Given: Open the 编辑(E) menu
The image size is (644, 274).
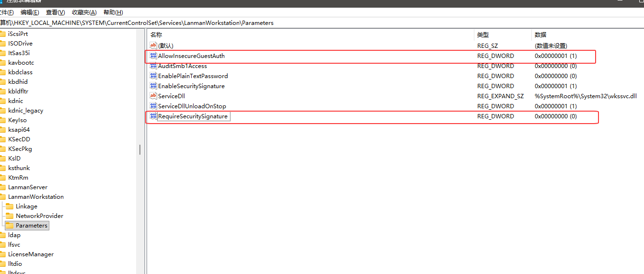Looking at the screenshot, I should pos(30,12).
